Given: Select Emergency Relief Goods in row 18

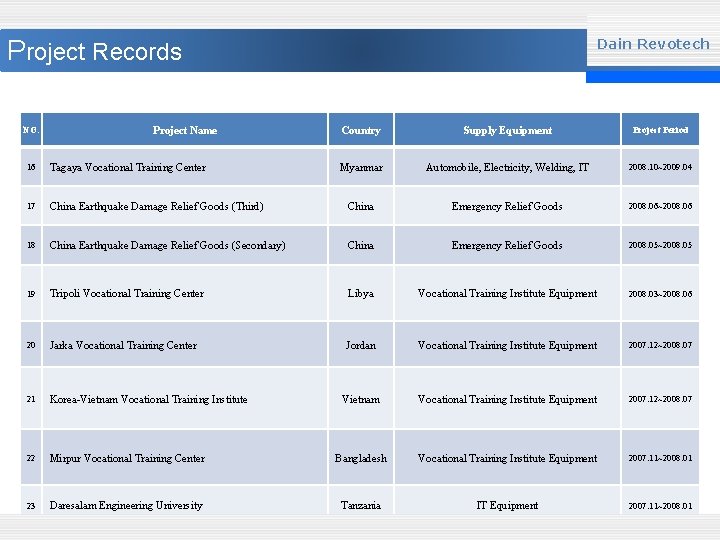Looking at the screenshot, I should (x=507, y=245).
